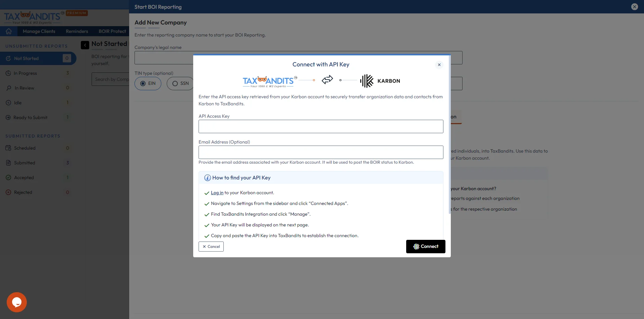The height and width of the screenshot is (319, 644).
Task: Click the TaxBandits logo in dialog
Action: coord(270,82)
